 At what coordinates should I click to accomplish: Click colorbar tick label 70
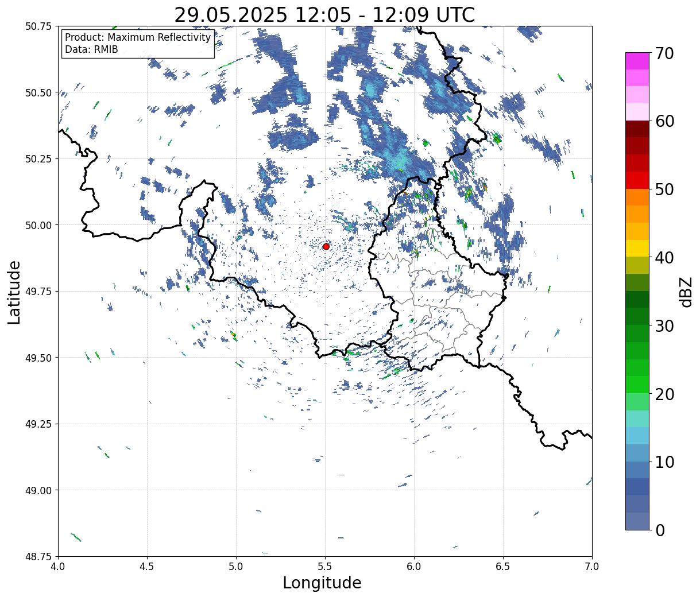(x=664, y=53)
